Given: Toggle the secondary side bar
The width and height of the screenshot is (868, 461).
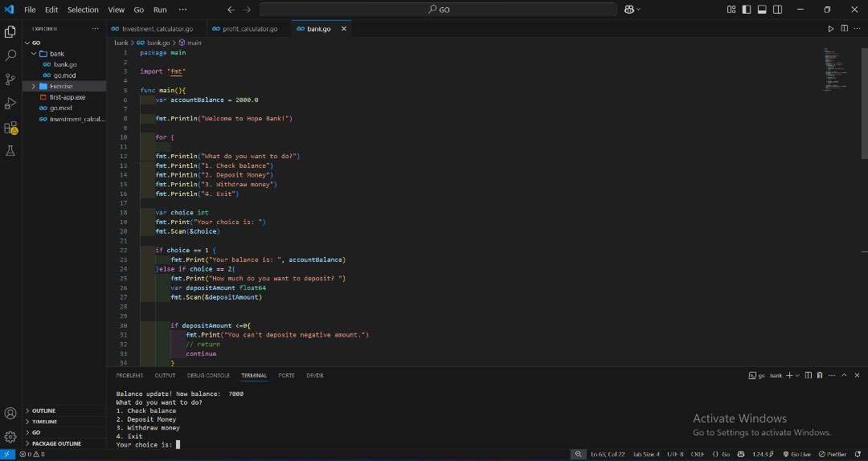Looking at the screenshot, I should tap(778, 10).
